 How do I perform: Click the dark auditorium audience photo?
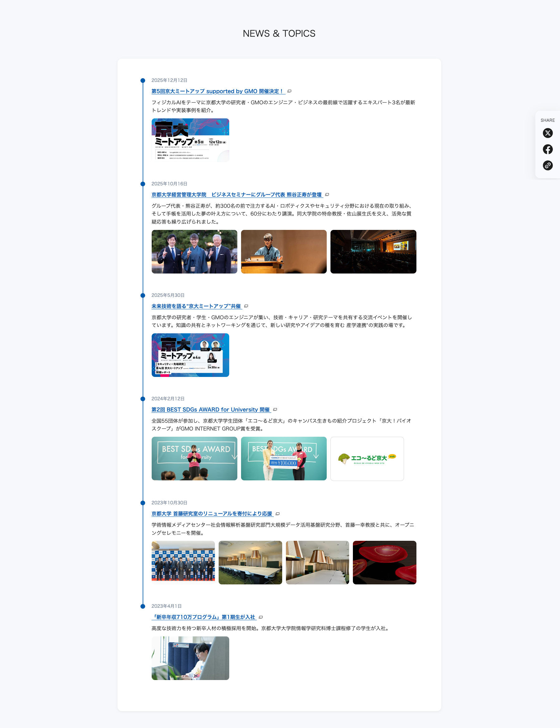373,252
